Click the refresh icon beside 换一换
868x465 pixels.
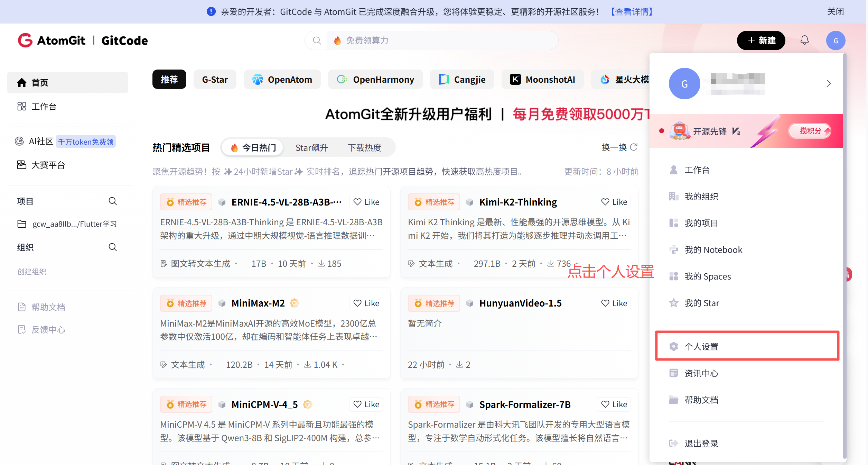click(634, 147)
